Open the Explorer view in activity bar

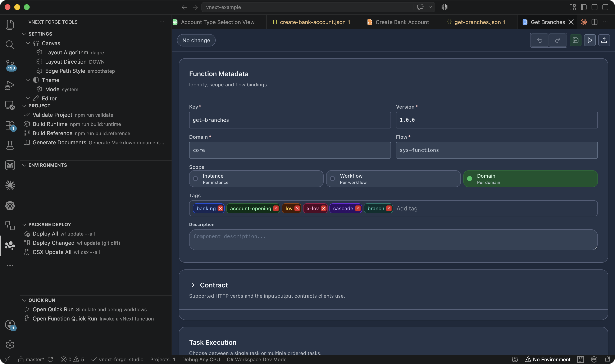point(10,24)
